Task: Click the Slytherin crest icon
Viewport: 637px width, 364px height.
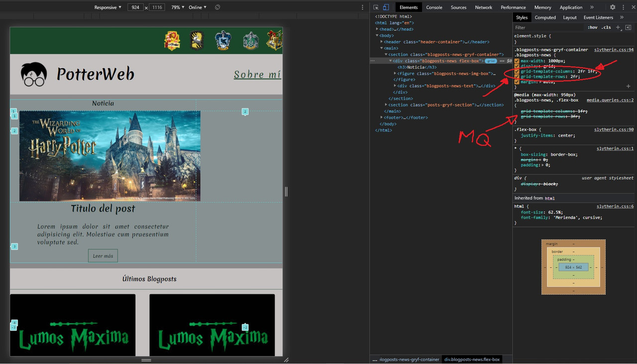Action: [x=251, y=41]
